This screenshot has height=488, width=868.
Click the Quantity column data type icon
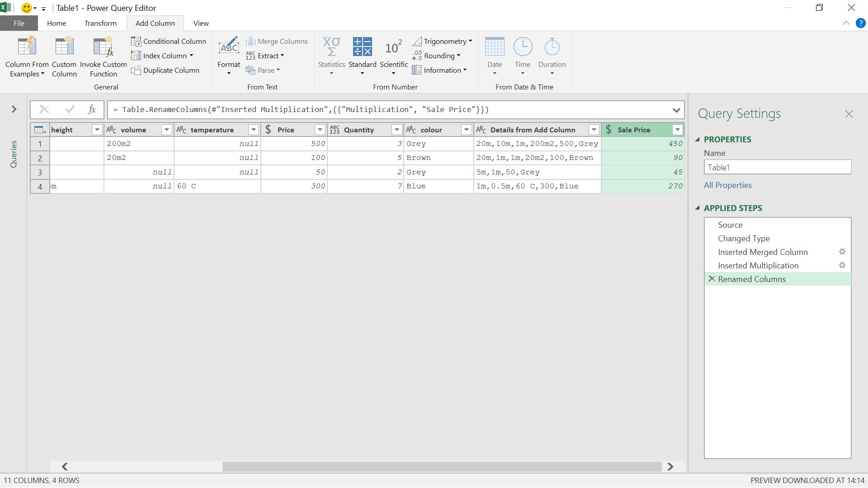(335, 130)
